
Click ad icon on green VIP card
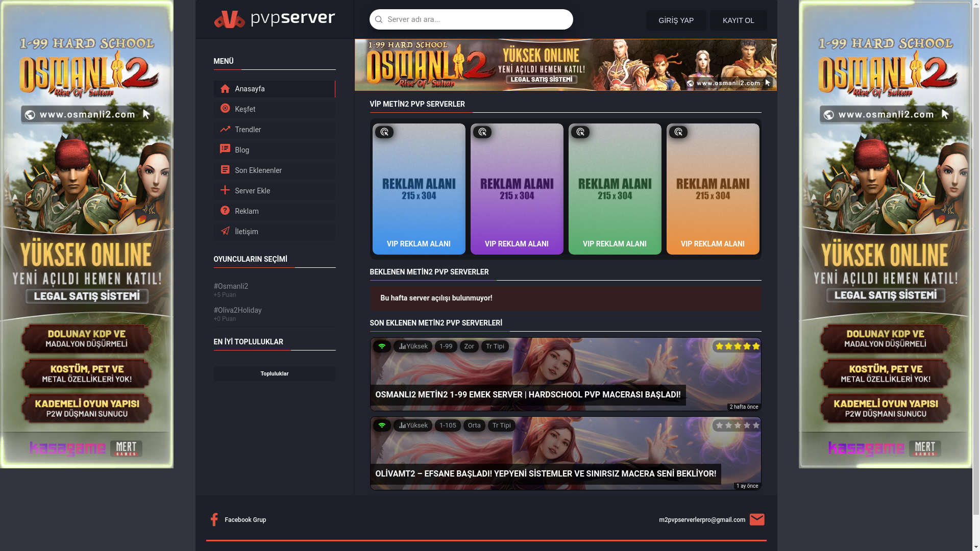pyautogui.click(x=580, y=132)
